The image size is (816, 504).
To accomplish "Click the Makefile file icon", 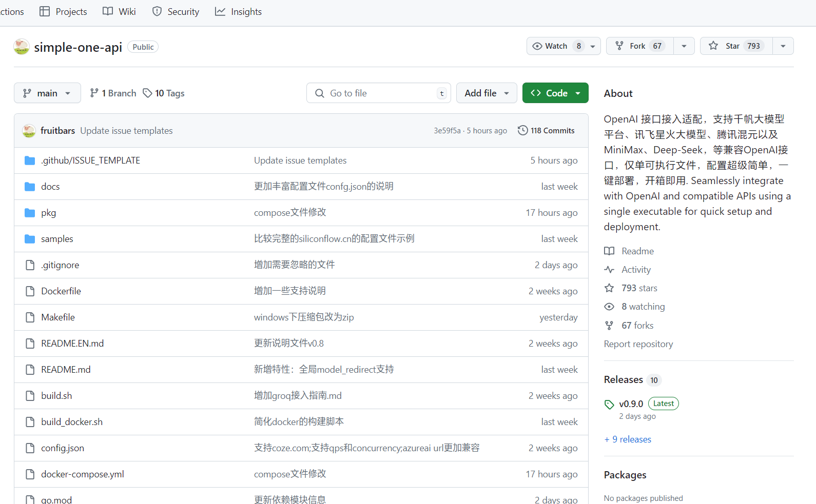I will [x=30, y=317].
